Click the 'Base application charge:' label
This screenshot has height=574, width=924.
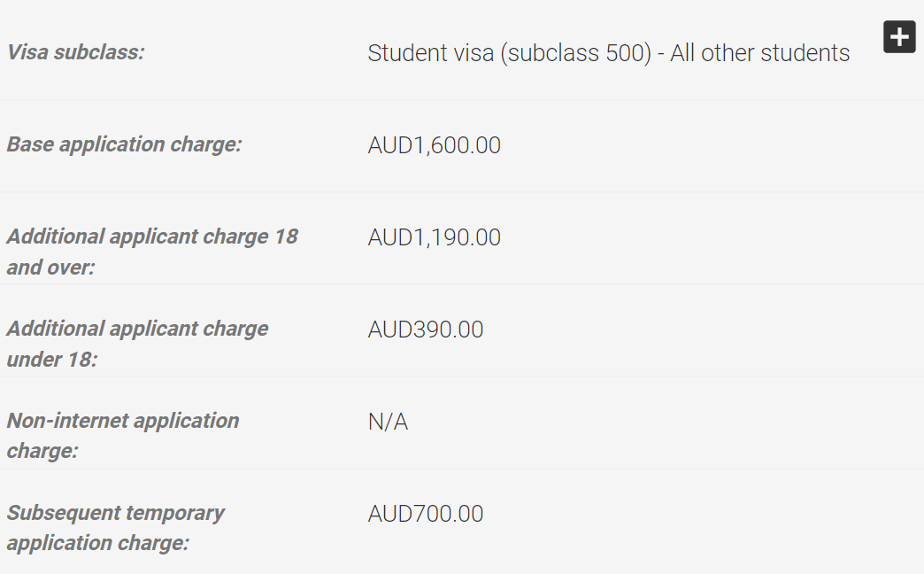[124, 144]
